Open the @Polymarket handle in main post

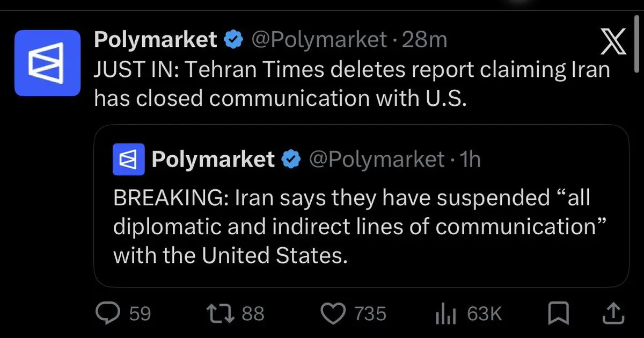pyautogui.click(x=319, y=40)
